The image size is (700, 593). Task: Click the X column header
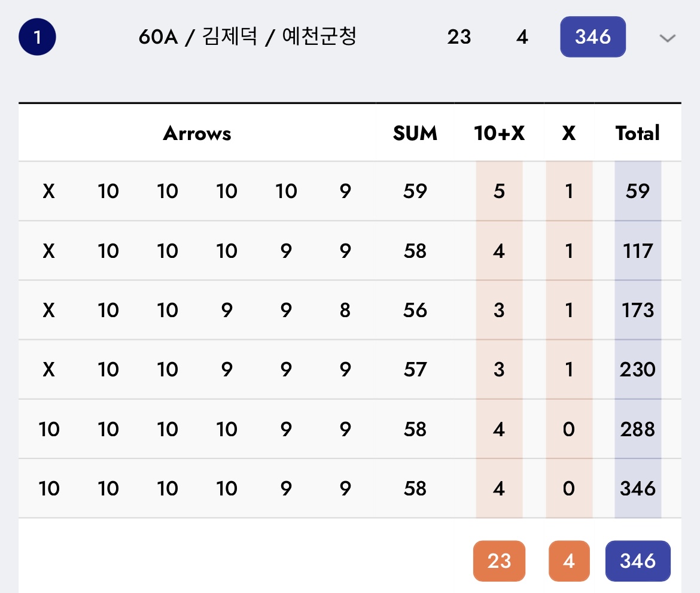coord(568,133)
